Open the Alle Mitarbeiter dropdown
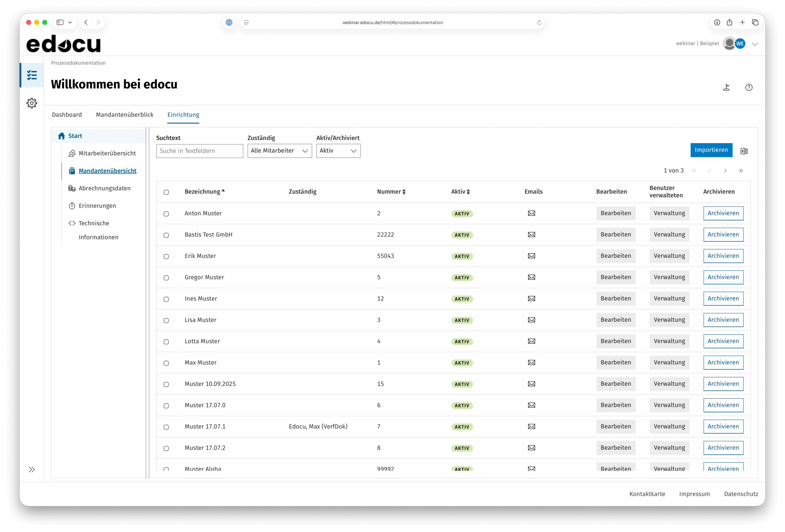 279,151
